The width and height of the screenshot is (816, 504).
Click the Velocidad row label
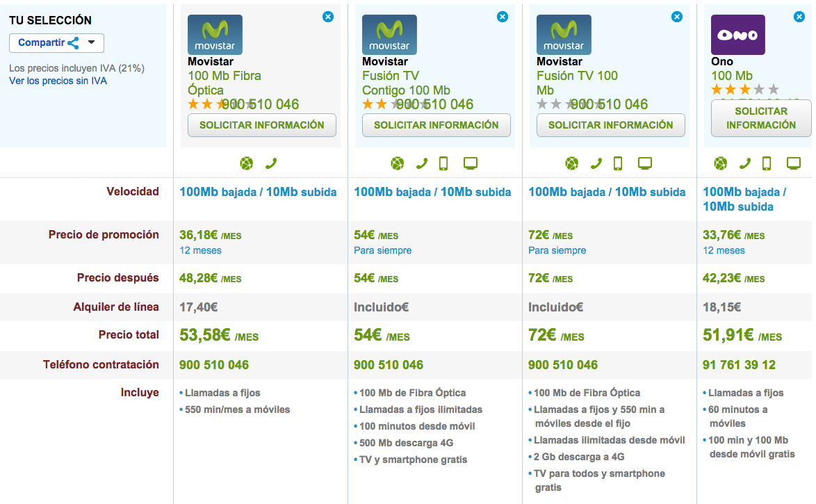click(133, 192)
